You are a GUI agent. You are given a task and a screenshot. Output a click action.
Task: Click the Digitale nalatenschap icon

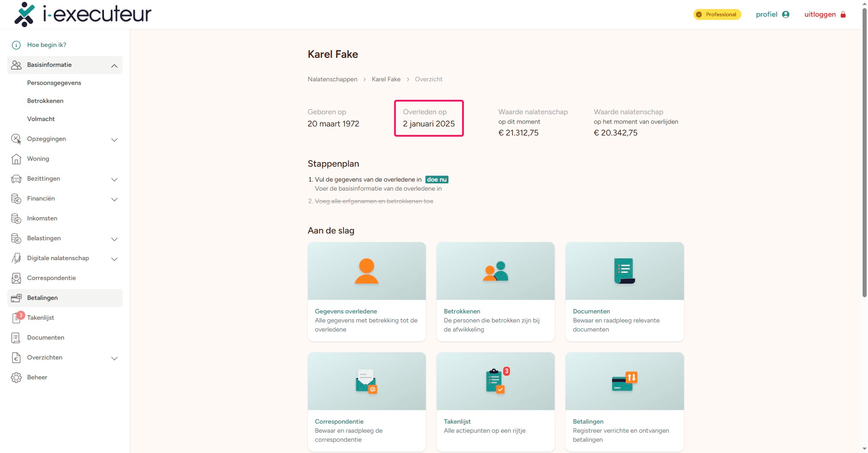coord(16,258)
